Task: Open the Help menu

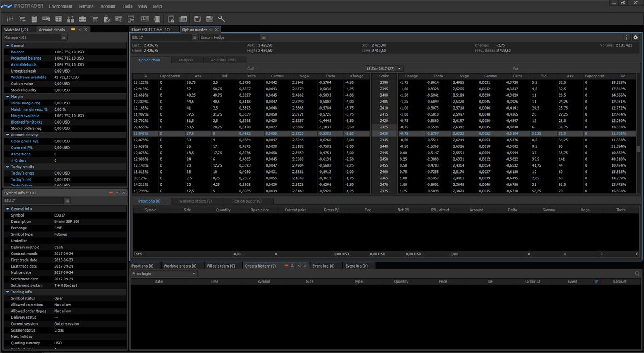Action: [x=157, y=6]
